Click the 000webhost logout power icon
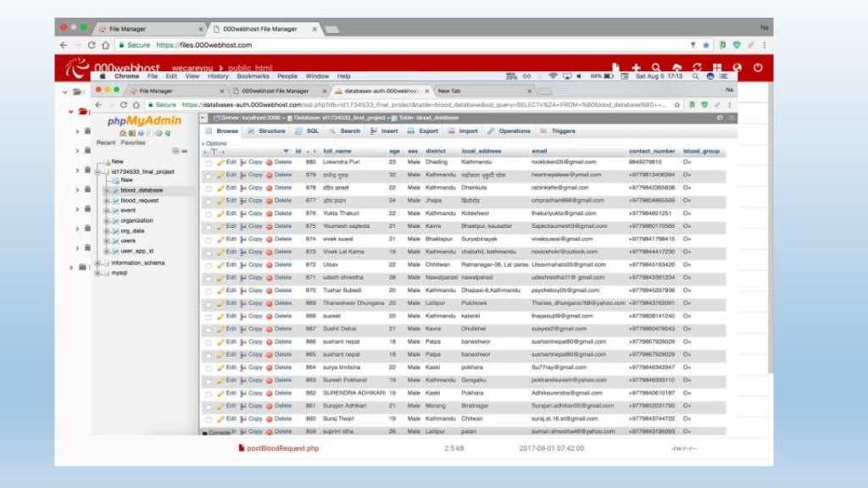This screenshot has width=868, height=488. (759, 68)
